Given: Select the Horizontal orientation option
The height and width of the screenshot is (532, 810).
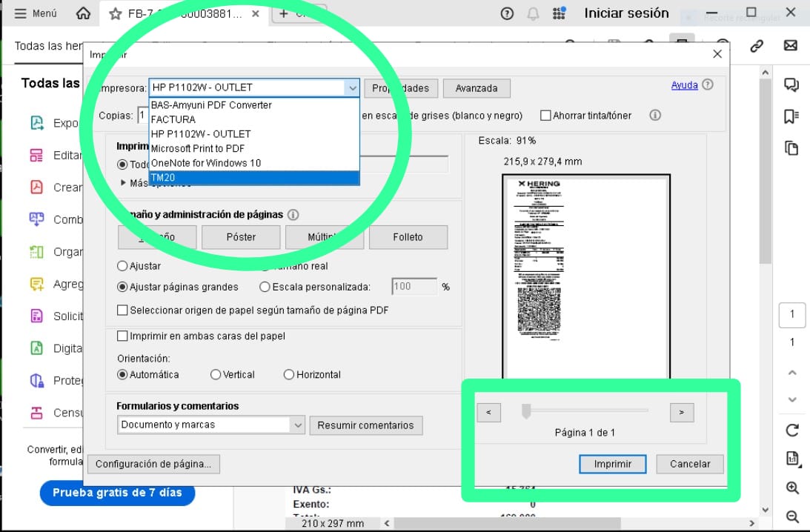Looking at the screenshot, I should (289, 375).
